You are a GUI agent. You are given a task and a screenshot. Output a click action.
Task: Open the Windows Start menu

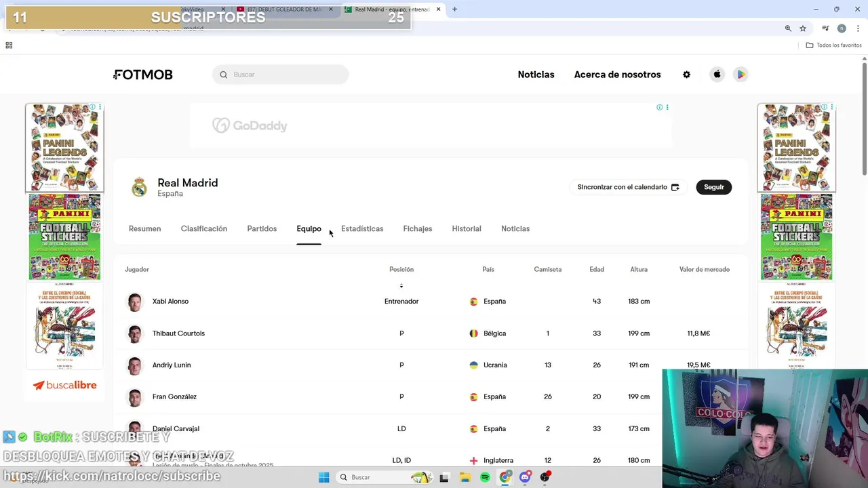click(x=324, y=477)
